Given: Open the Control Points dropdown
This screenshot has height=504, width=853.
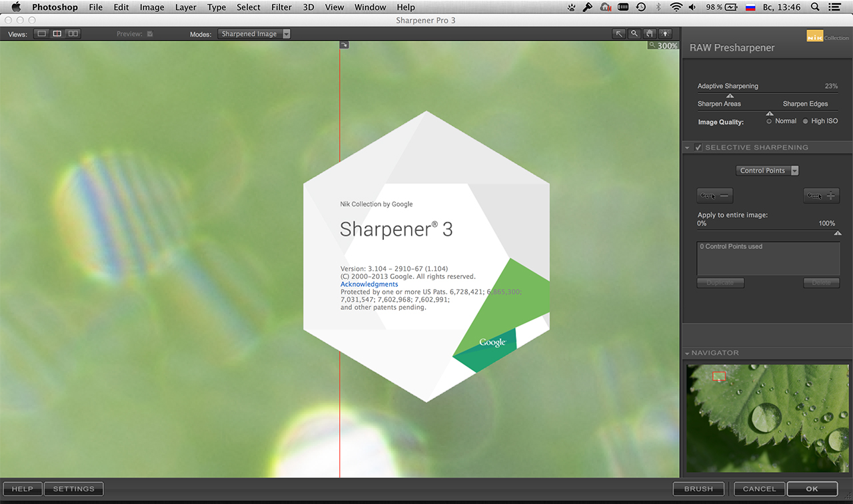Looking at the screenshot, I should pyautogui.click(x=768, y=170).
